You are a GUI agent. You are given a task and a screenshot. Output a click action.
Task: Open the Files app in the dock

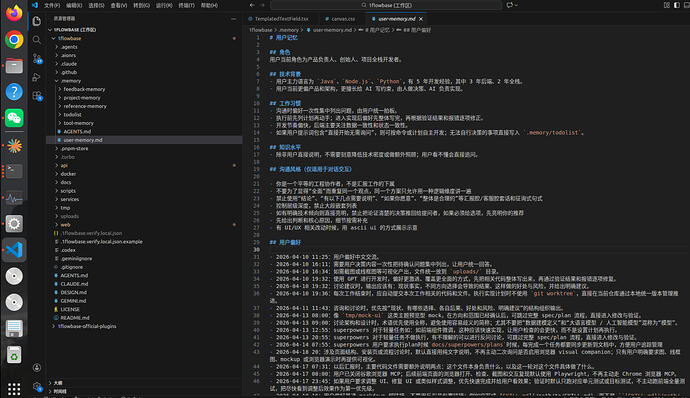[14, 66]
